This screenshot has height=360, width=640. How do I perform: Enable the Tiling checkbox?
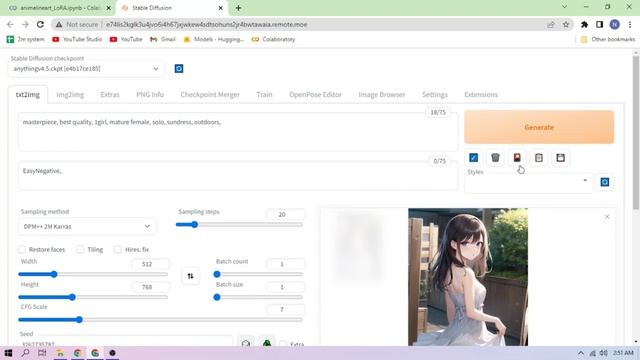[x=80, y=249]
